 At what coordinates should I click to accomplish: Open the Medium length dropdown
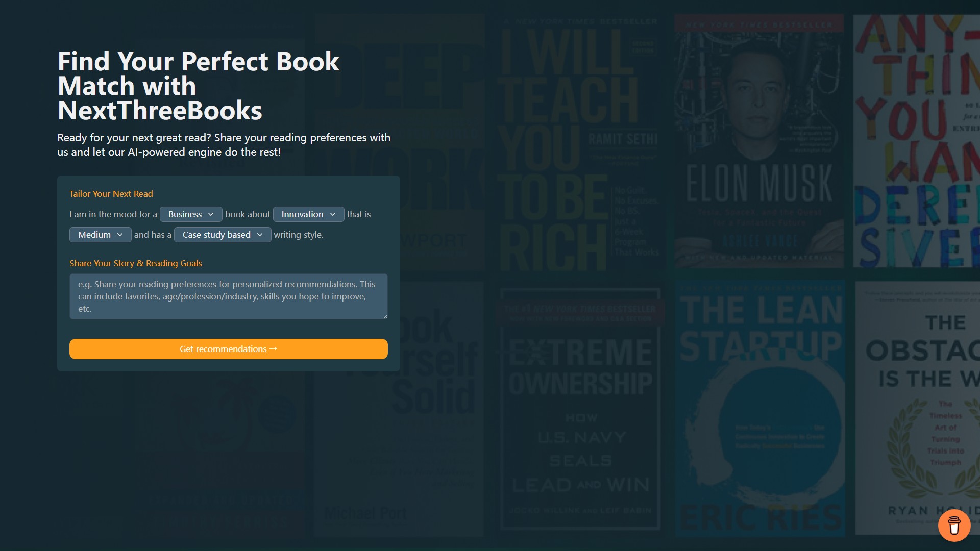coord(100,235)
